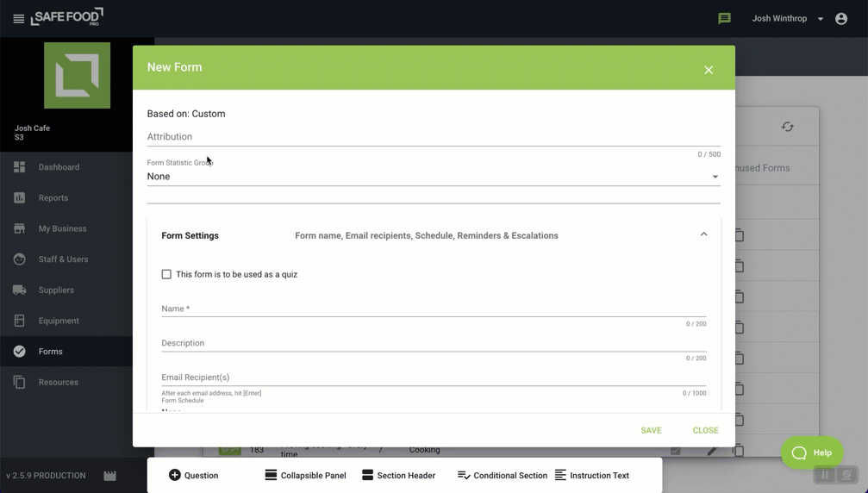
Task: Add a Conditional Section element
Action: (502, 475)
